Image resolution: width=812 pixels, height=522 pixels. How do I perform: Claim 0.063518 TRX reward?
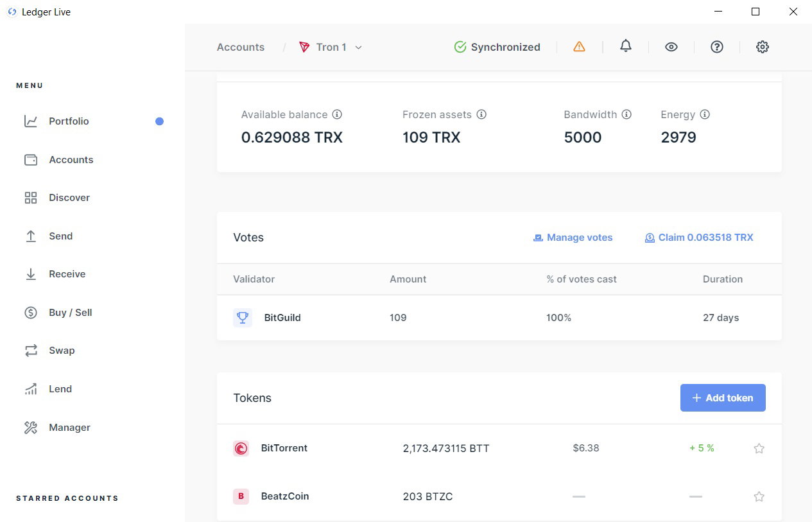[699, 238]
